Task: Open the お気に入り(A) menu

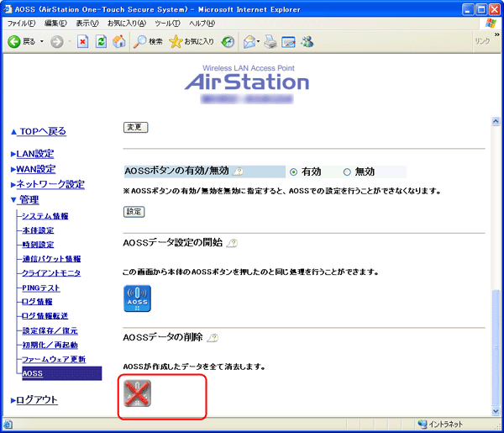Action: (127, 24)
